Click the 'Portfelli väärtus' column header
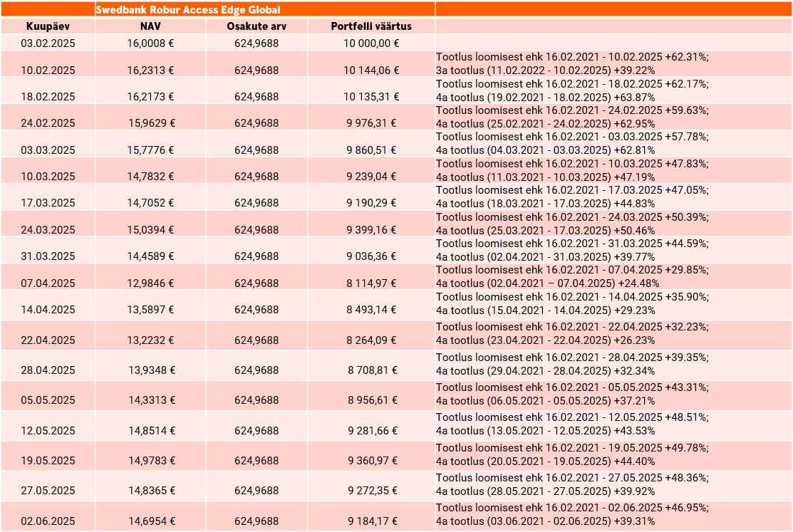Image resolution: width=793 pixels, height=532 pixels. click(x=371, y=26)
